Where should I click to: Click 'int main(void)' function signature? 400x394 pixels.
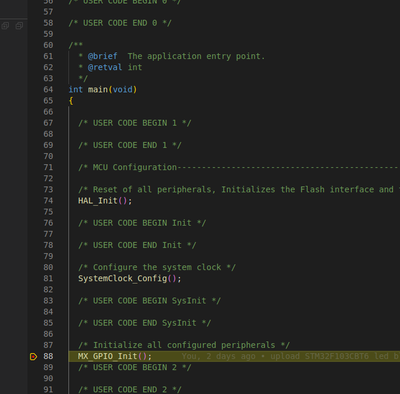103,90
